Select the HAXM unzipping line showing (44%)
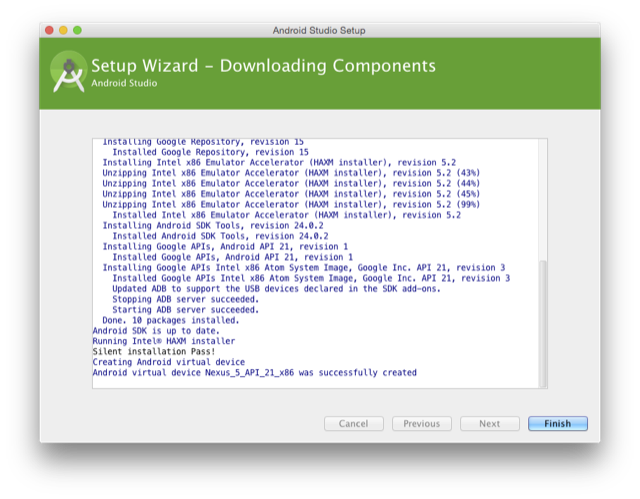Screen dimensions: 640x499 [x=291, y=184]
